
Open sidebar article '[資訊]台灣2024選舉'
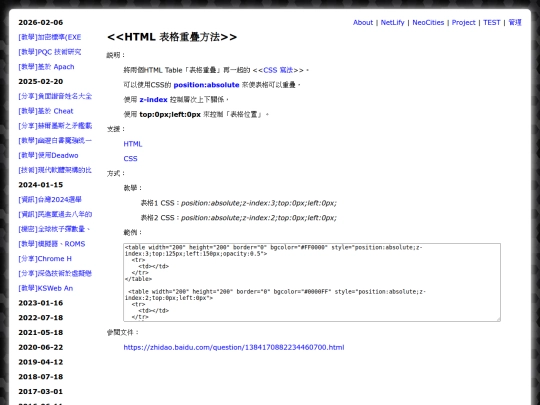pyautogui.click(x=50, y=200)
